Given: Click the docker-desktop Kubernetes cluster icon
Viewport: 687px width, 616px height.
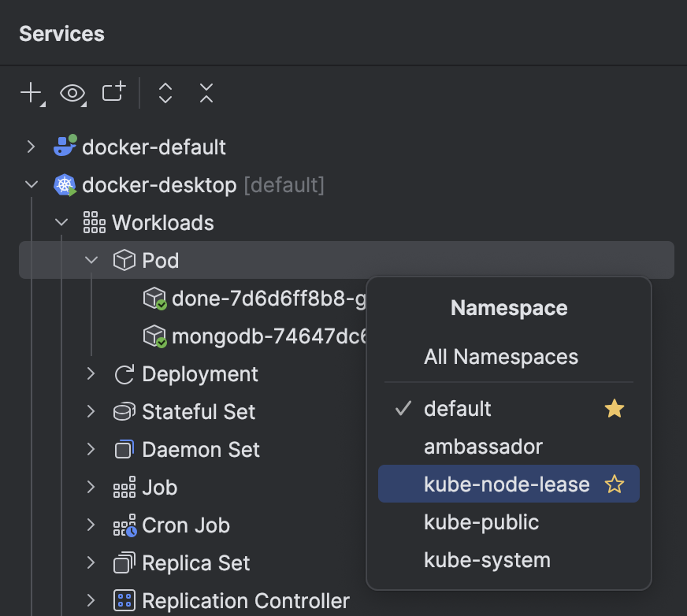Looking at the screenshot, I should tap(65, 184).
